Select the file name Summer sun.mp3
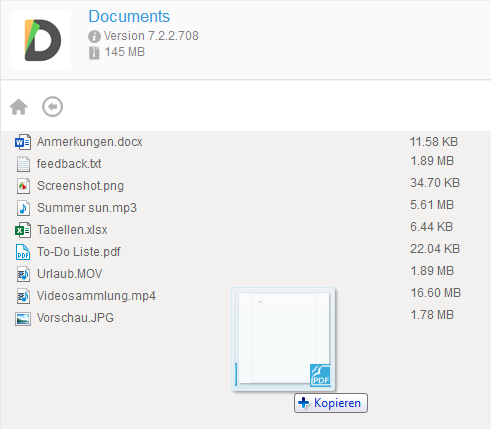The height and width of the screenshot is (429, 491). pyautogui.click(x=87, y=208)
